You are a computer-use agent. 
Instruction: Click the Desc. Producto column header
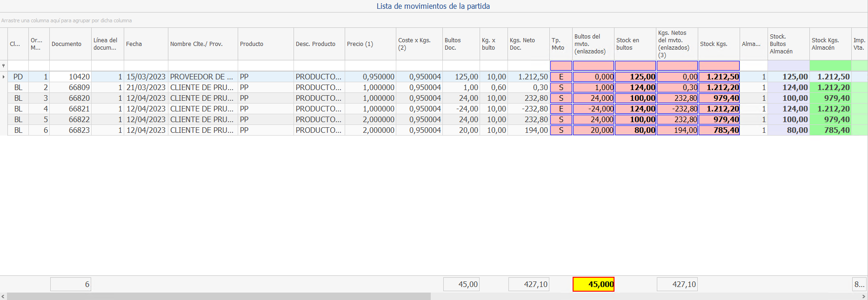click(x=319, y=44)
